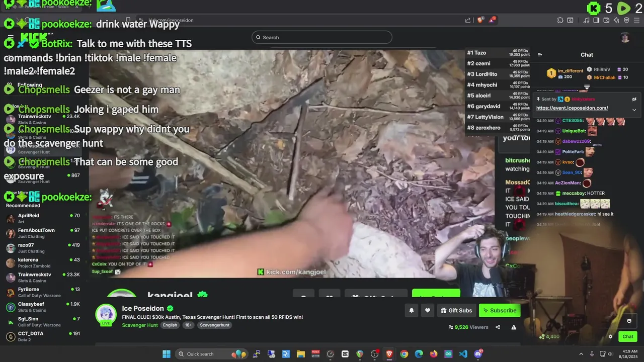Open Brave Wallet icon
Viewport: 644px width, 362px height.
[x=606, y=20]
